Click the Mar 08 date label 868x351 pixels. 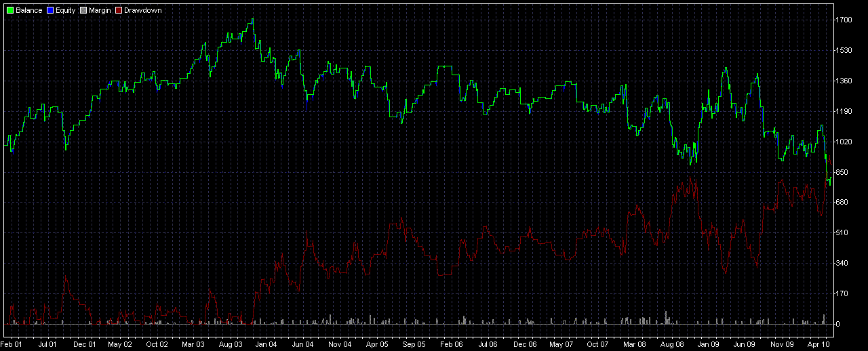tap(635, 344)
